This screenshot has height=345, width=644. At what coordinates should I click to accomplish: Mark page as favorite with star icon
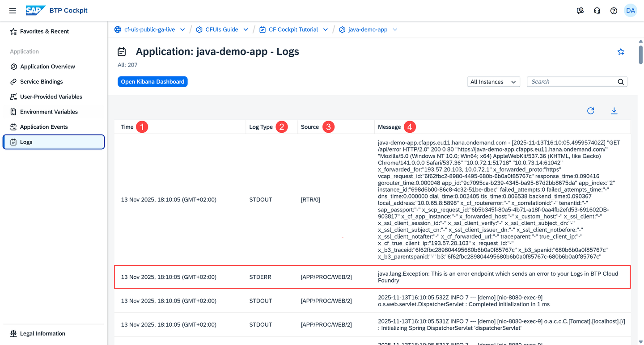tap(621, 52)
